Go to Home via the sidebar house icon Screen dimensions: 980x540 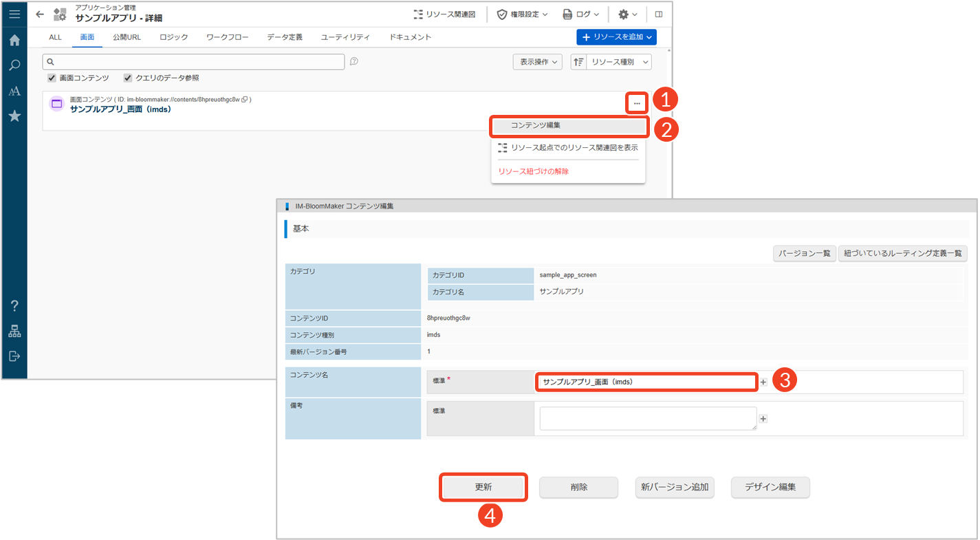[14, 41]
